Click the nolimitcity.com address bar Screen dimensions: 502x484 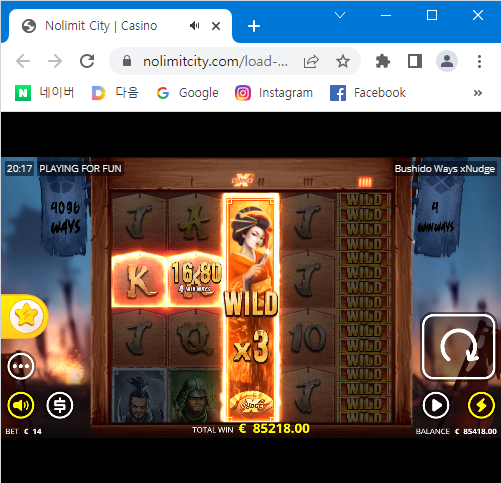215,61
